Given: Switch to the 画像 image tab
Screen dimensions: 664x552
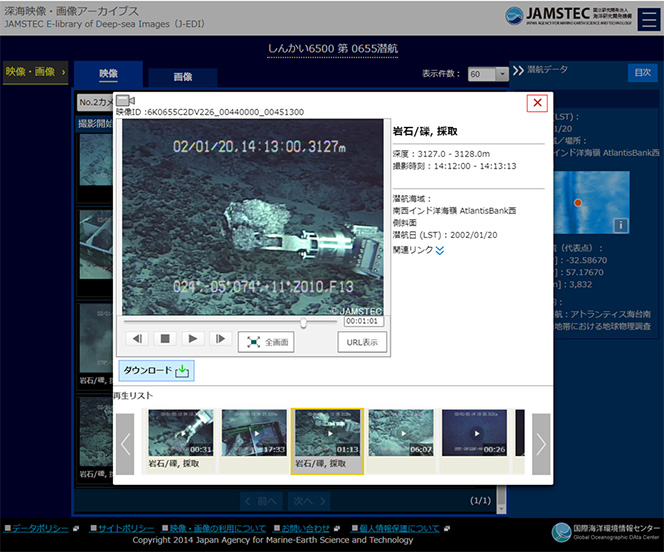Looking at the screenshot, I should coord(183,77).
